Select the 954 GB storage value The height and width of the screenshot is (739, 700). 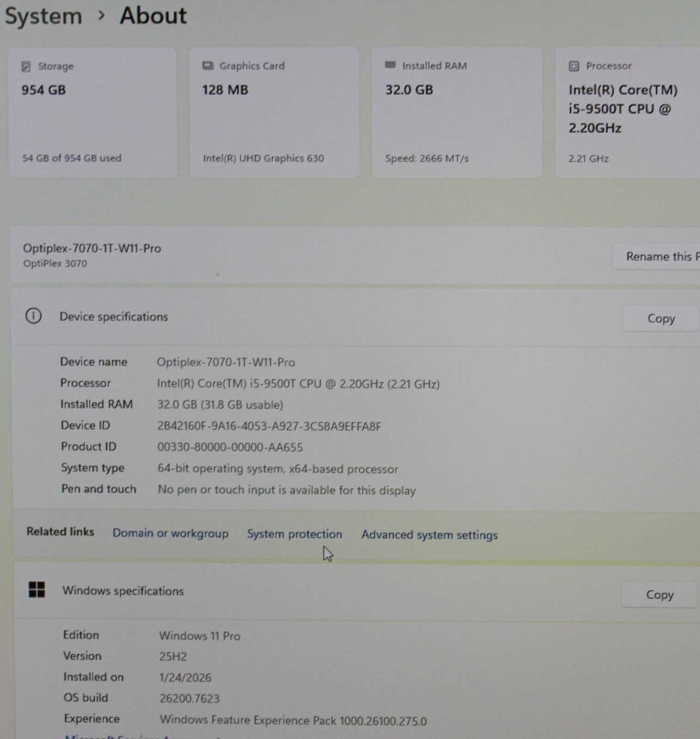point(43,90)
